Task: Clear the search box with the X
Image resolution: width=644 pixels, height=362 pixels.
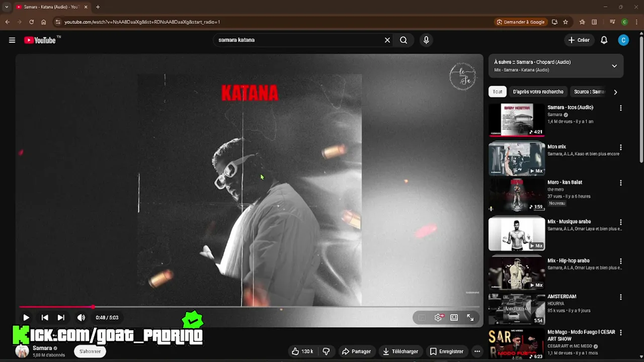Action: pyautogui.click(x=387, y=40)
